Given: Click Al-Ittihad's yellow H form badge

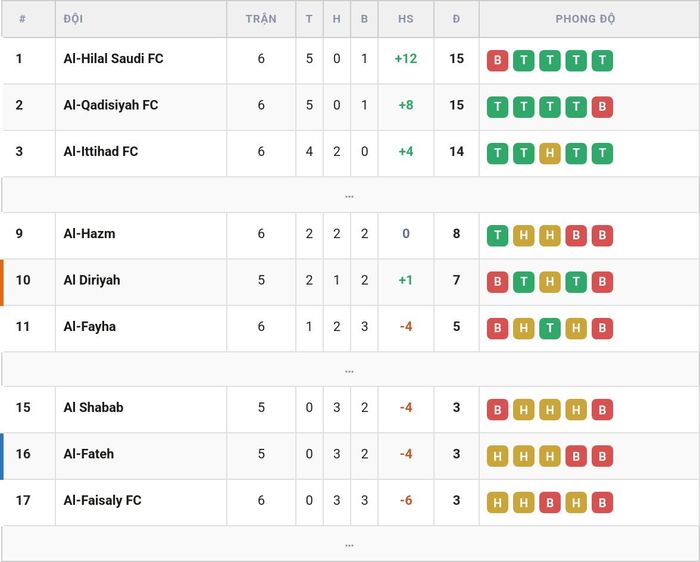Looking at the screenshot, I should [550, 153].
